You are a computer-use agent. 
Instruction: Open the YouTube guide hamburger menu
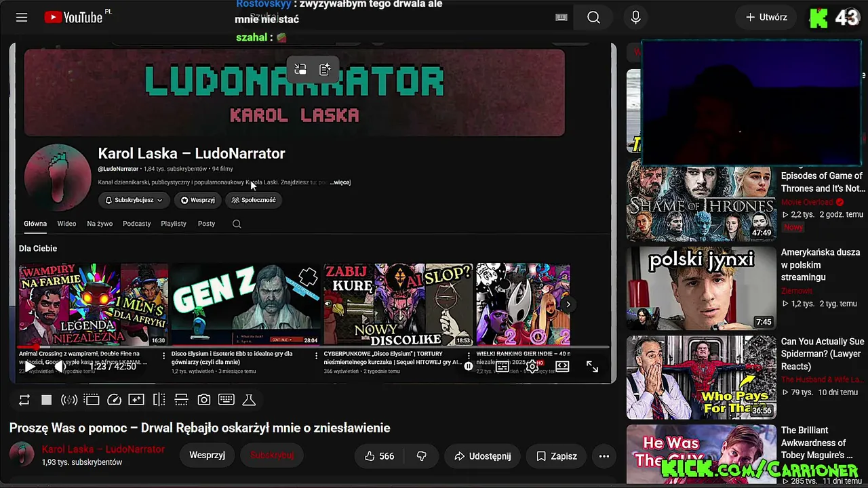(22, 18)
